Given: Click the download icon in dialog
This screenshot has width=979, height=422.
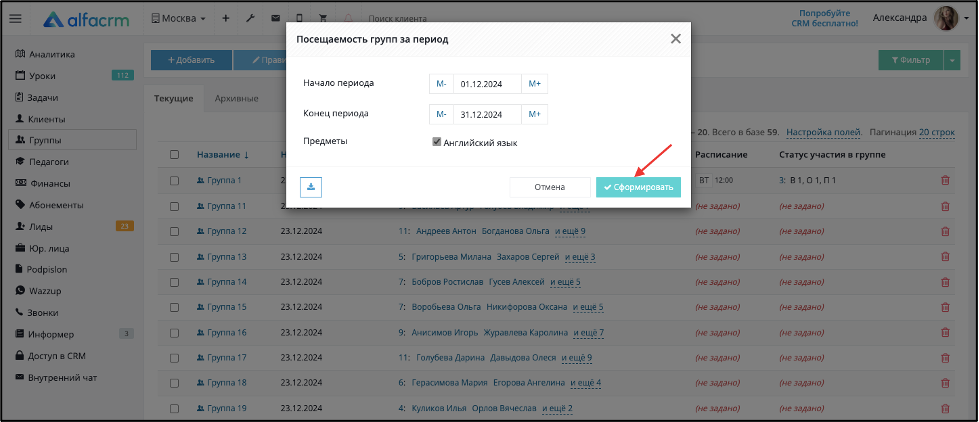Looking at the screenshot, I should pyautogui.click(x=311, y=187).
